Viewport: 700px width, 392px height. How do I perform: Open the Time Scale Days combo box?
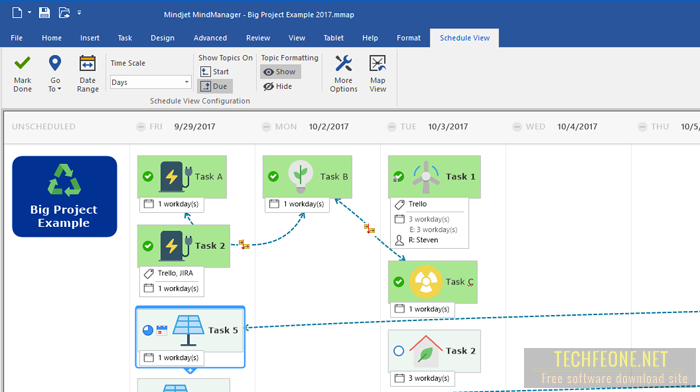point(150,82)
